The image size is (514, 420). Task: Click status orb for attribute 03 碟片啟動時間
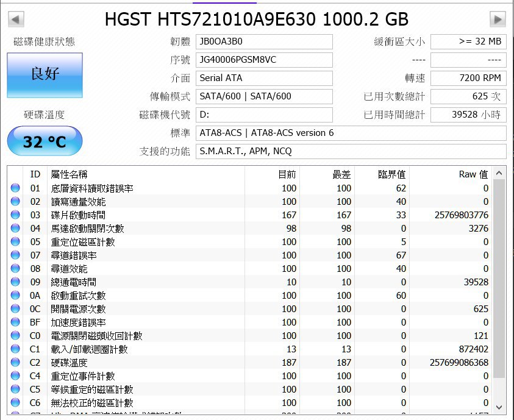pos(15,215)
